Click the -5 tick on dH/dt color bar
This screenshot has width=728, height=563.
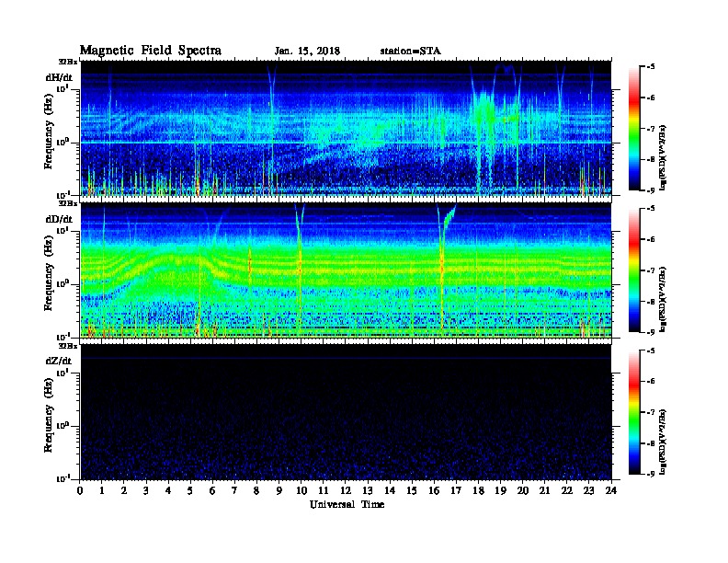(651, 67)
